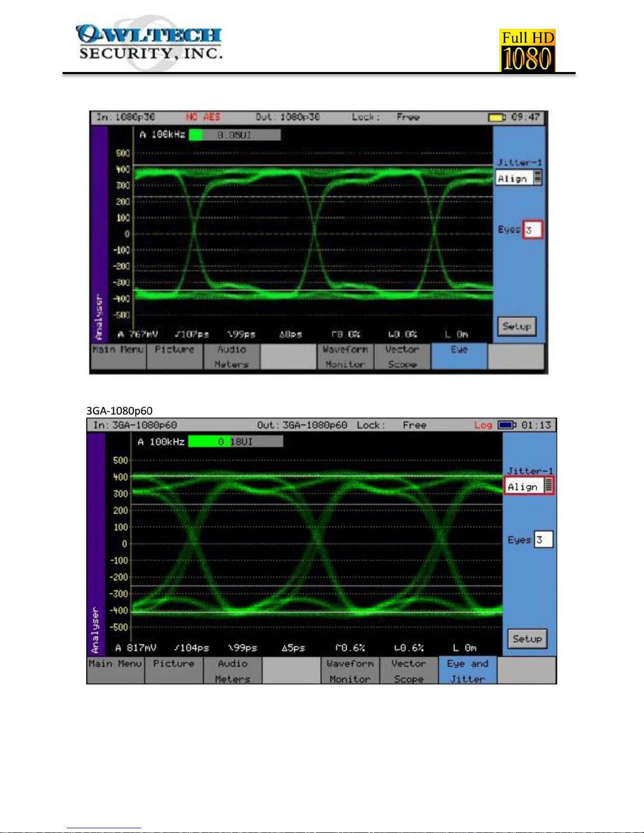Click the 'A 100kHz' filter label in top screen
This screenshot has width=644, height=833.
[162, 135]
